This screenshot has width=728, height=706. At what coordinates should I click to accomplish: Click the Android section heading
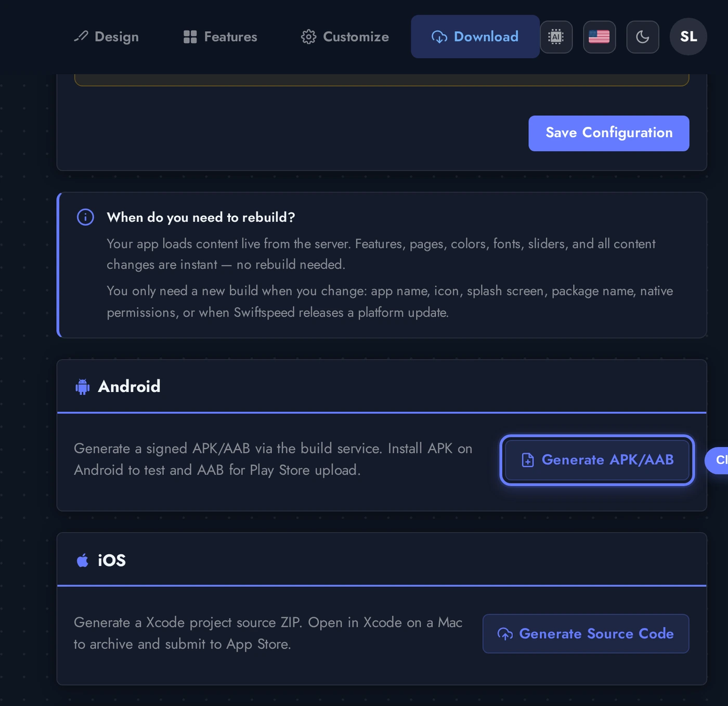point(129,387)
